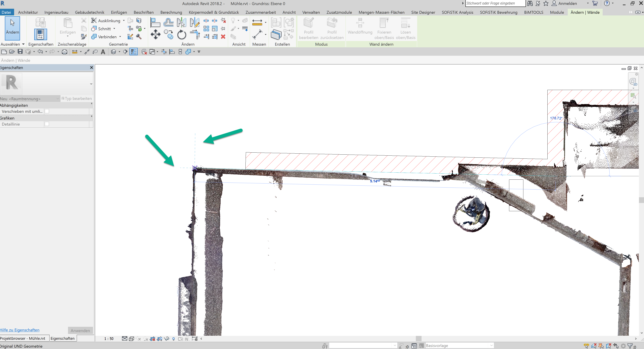Click the Delete tool with red X
Image resolution: width=644 pixels, height=349 pixels.
click(x=223, y=36)
